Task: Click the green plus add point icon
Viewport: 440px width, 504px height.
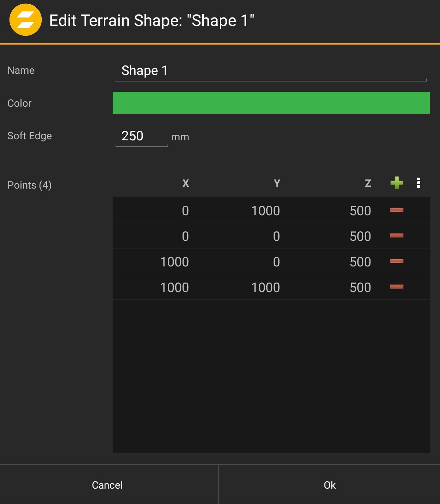Action: pyautogui.click(x=396, y=183)
